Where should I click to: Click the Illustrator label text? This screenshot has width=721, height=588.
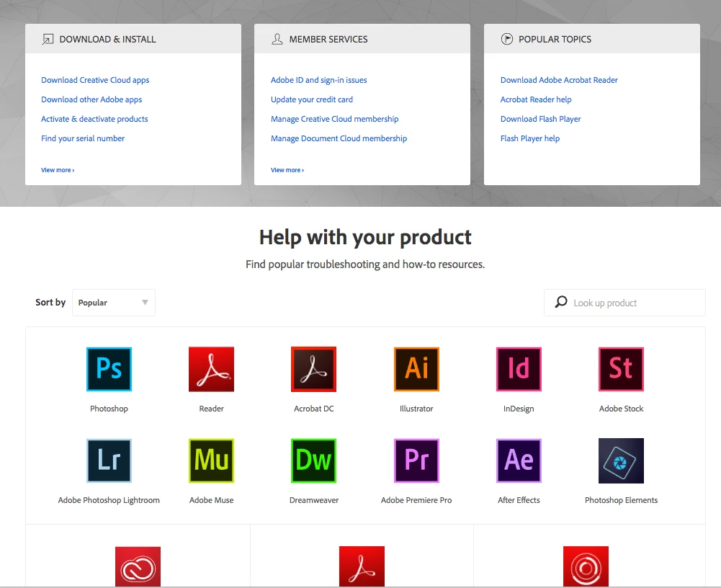(416, 409)
